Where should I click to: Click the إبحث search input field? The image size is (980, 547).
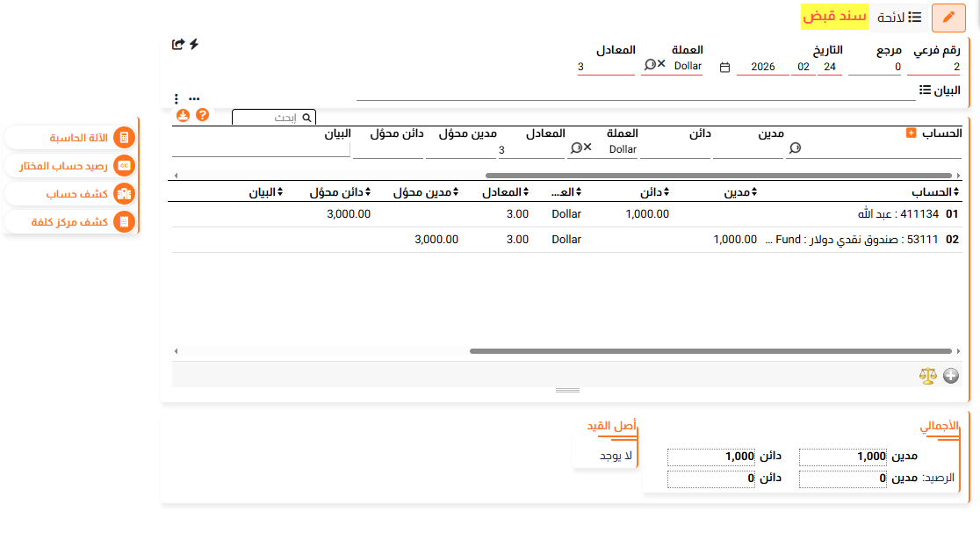(268, 117)
